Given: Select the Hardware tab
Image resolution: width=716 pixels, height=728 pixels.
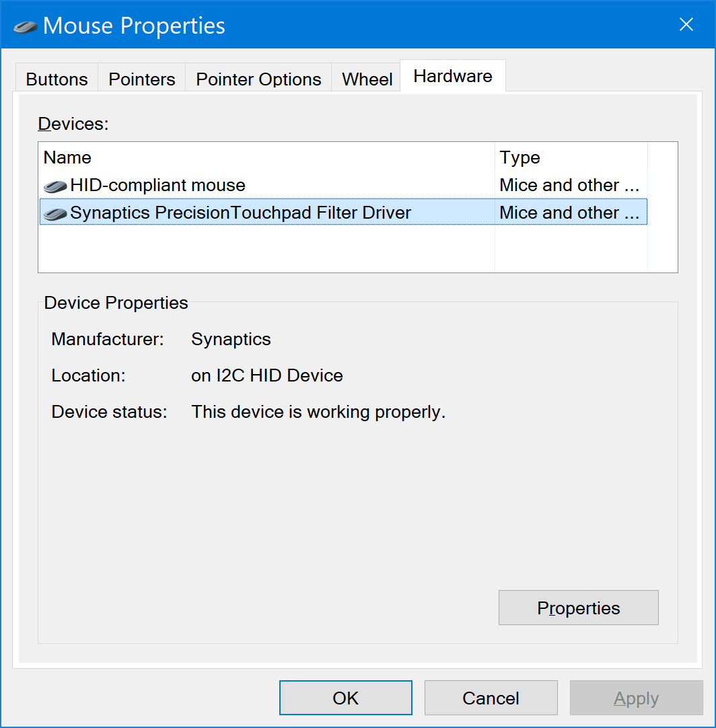Looking at the screenshot, I should point(452,75).
